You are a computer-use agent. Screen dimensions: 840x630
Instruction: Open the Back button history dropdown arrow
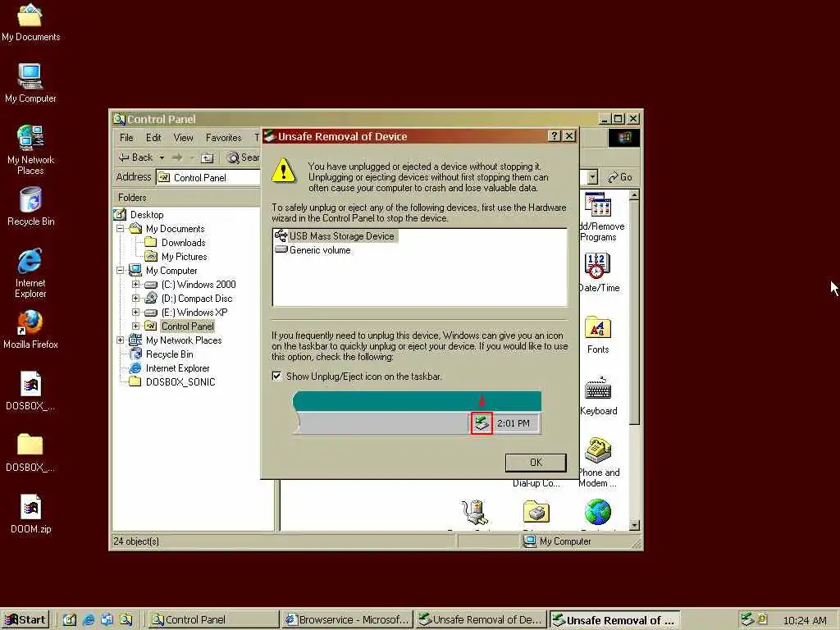tap(162, 157)
